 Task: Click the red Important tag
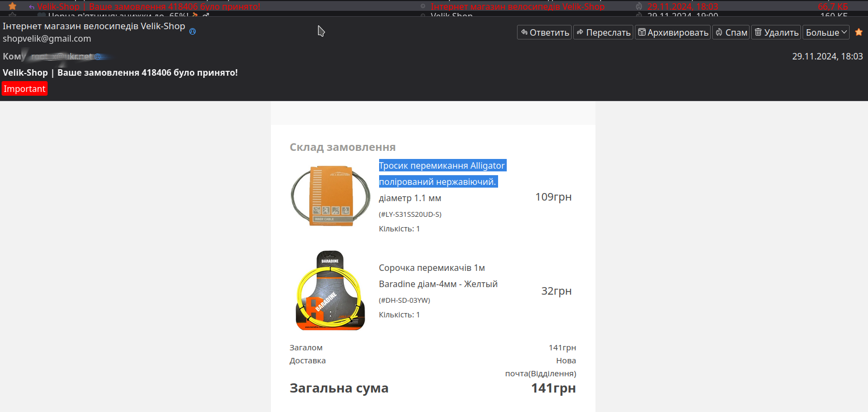tap(25, 89)
